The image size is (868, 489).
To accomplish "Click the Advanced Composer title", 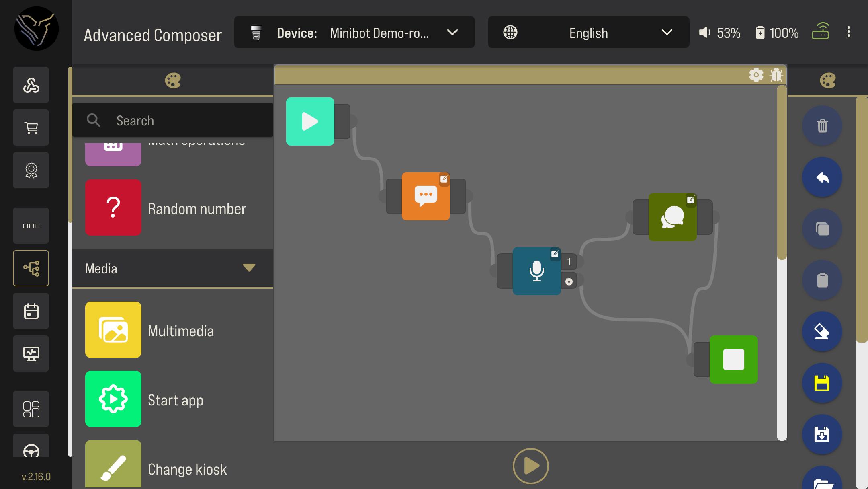I will 153,35.
